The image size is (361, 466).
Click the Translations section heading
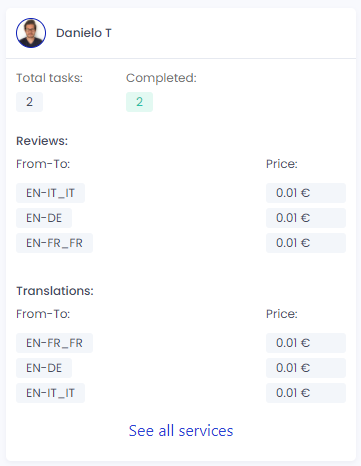pos(55,291)
